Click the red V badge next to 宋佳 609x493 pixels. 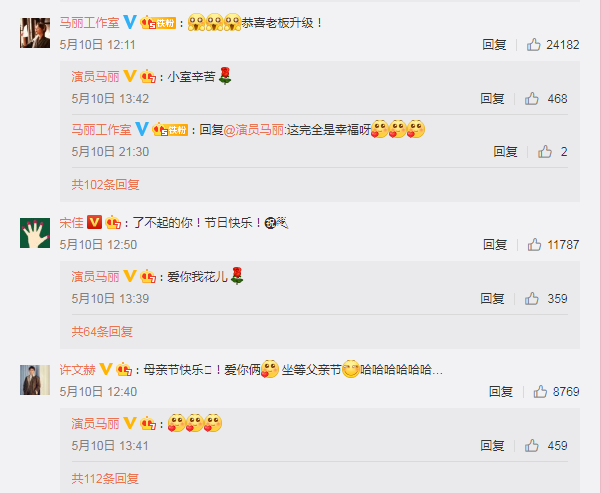[x=94, y=222]
